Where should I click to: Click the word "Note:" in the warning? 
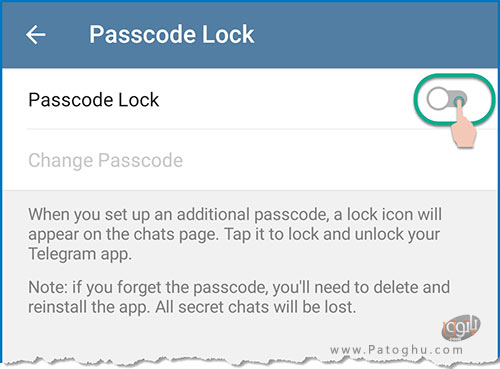click(x=48, y=287)
